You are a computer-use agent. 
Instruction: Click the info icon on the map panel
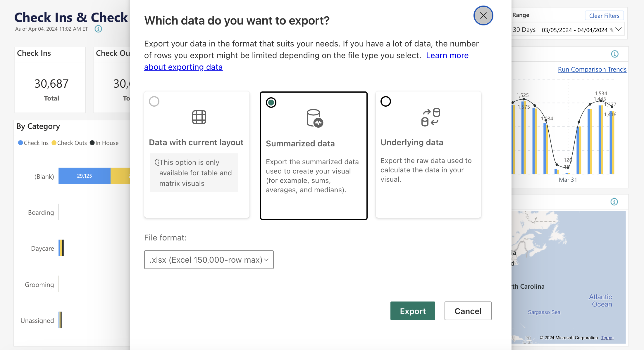[x=614, y=202]
